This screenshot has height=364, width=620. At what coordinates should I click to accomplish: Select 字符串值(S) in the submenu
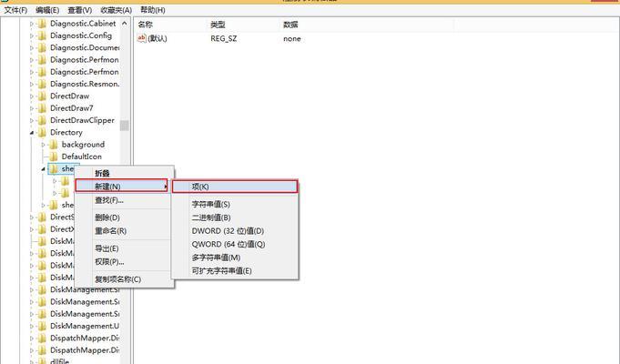(235, 205)
